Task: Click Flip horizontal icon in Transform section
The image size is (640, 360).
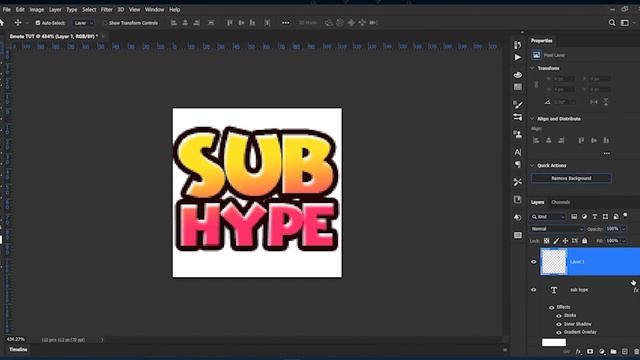Action: [594, 102]
